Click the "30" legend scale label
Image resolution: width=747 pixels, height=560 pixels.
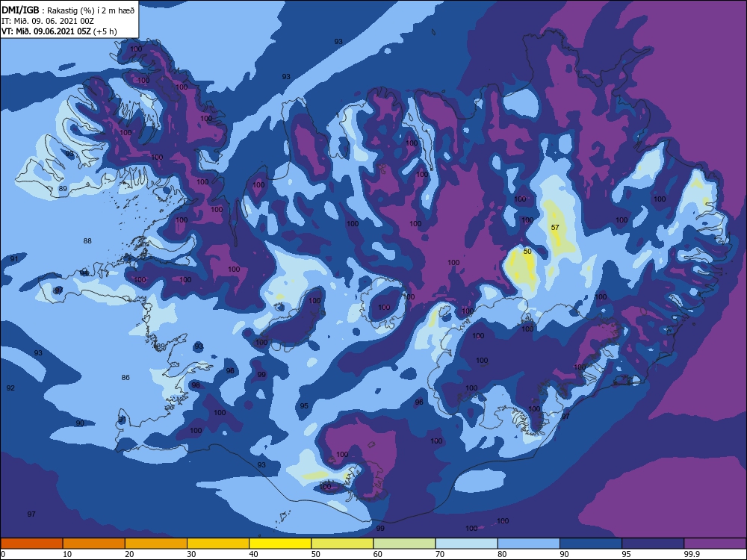click(x=191, y=554)
